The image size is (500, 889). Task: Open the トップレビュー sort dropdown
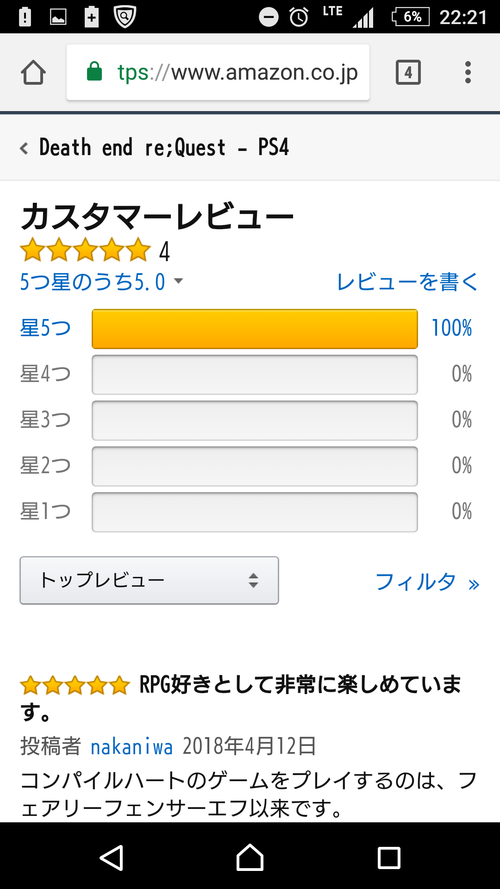(x=149, y=580)
